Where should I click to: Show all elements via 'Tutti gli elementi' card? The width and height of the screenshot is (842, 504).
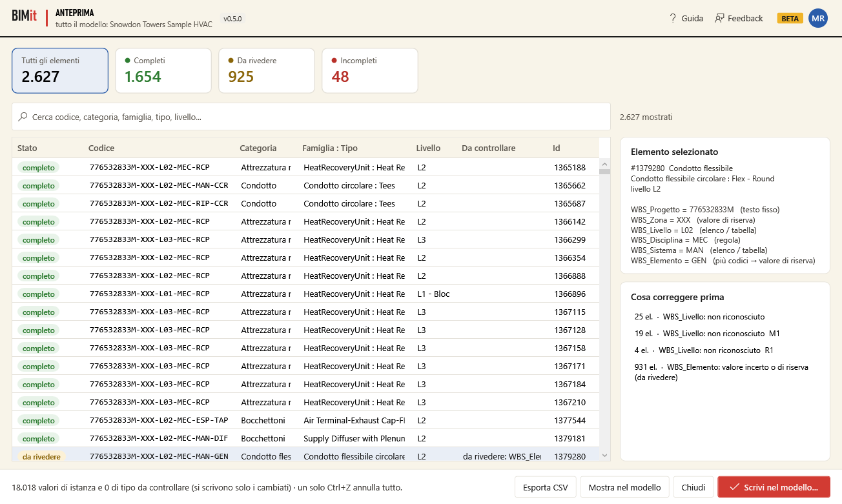point(60,70)
